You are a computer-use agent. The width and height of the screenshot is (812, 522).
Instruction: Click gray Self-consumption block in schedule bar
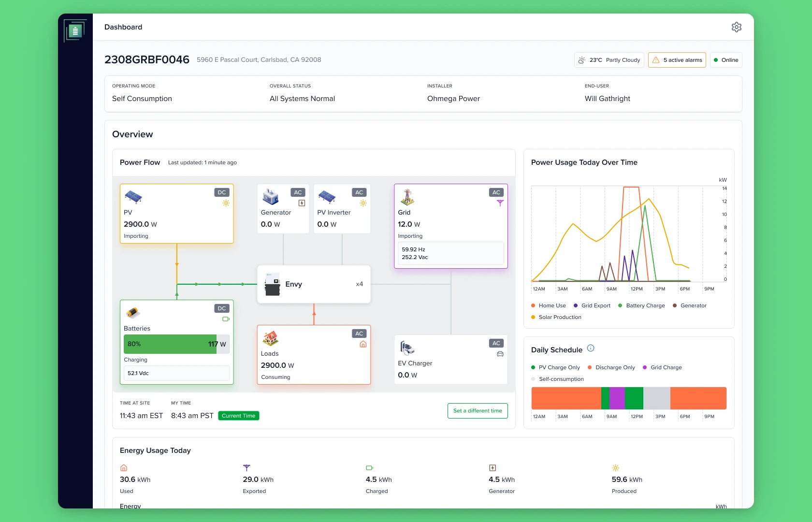[x=656, y=398]
